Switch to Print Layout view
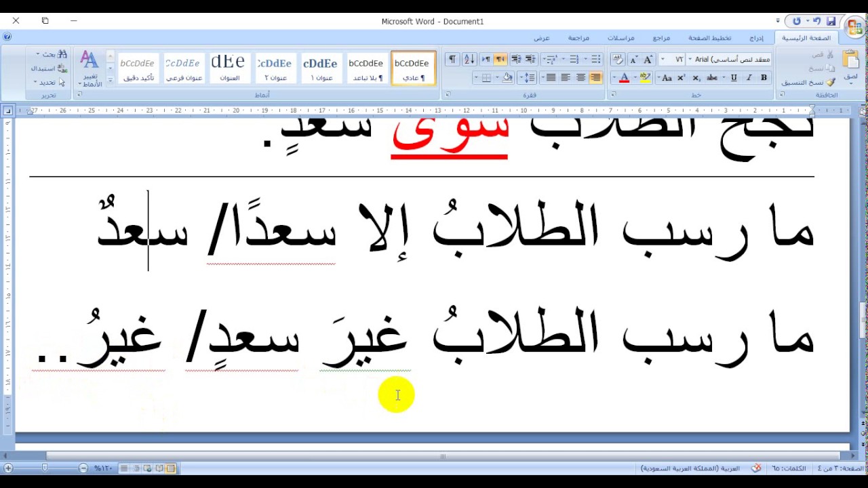The height and width of the screenshot is (488, 868). click(x=170, y=468)
